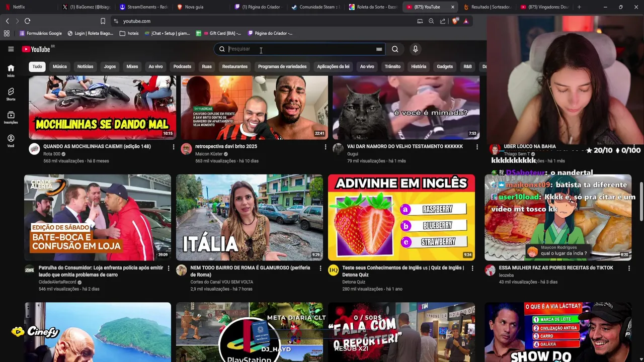Open the apps grid in bookmarks bar
The height and width of the screenshot is (362, 644).
pos(7,33)
